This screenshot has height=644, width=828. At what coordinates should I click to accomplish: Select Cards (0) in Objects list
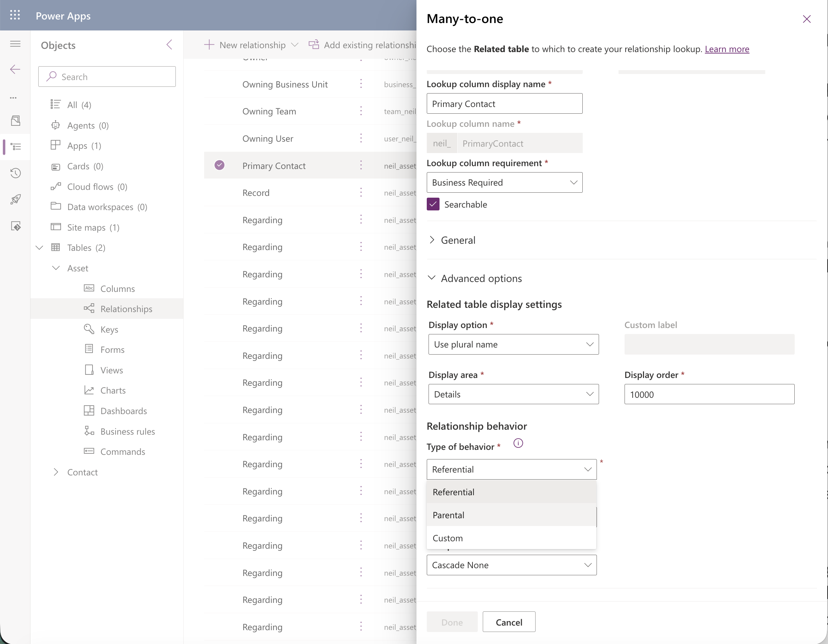(x=85, y=166)
